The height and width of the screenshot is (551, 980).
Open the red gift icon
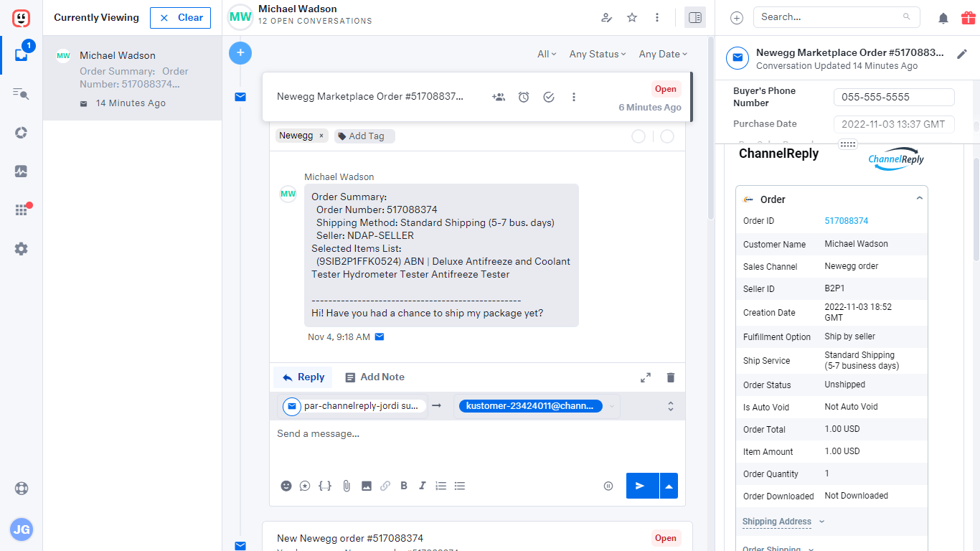point(969,17)
